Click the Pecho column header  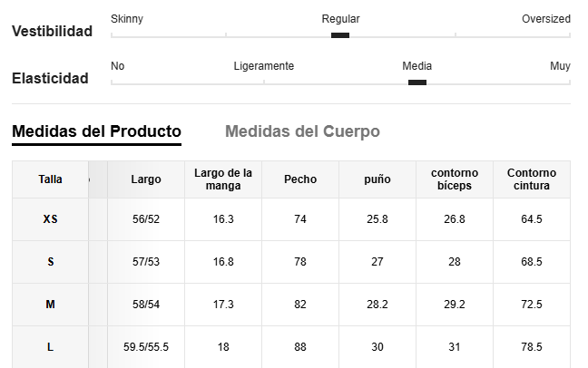(300, 179)
